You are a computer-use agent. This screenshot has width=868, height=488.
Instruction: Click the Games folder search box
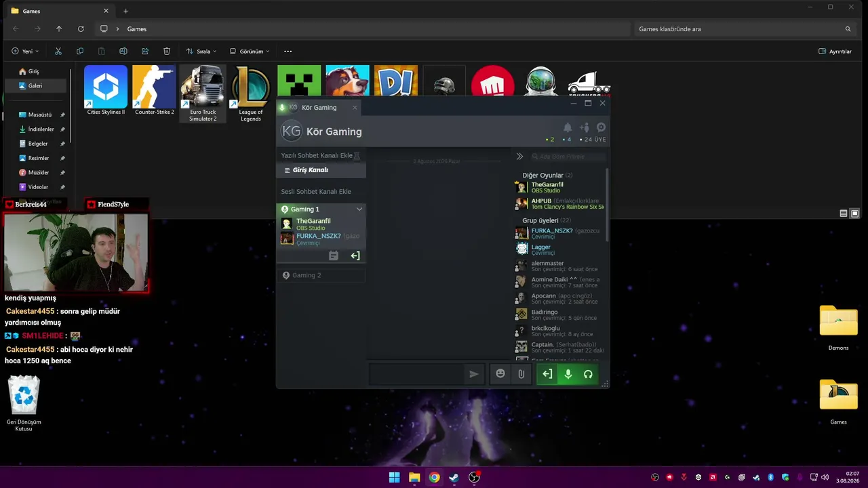coord(745,29)
